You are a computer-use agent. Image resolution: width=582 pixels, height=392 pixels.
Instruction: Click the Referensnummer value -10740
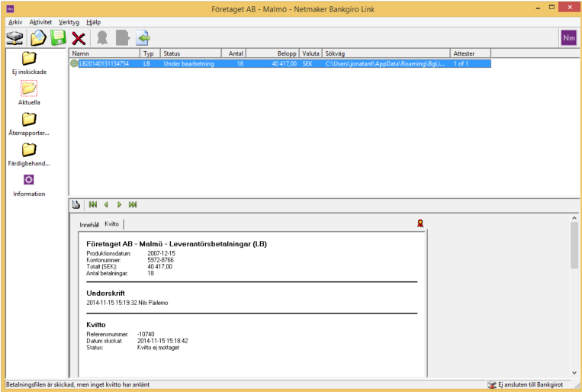pyautogui.click(x=146, y=334)
